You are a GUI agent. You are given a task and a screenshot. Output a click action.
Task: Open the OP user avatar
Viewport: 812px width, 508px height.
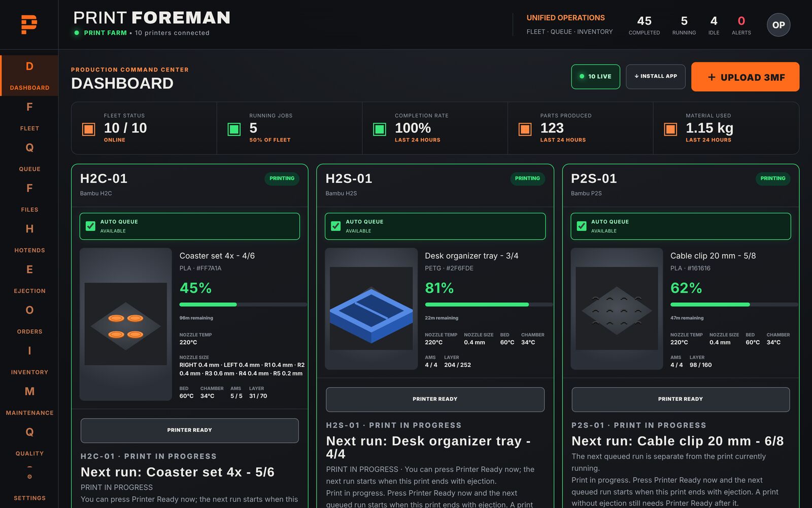pos(778,24)
